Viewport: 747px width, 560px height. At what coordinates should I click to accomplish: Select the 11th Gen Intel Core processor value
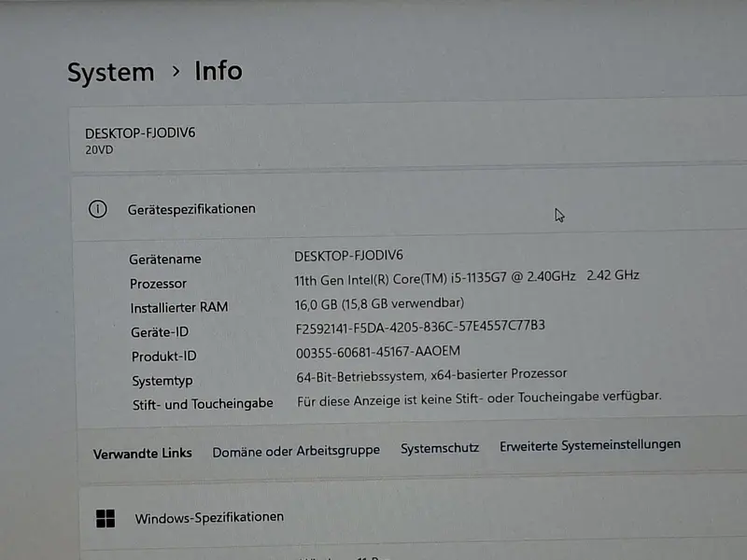[466, 277]
